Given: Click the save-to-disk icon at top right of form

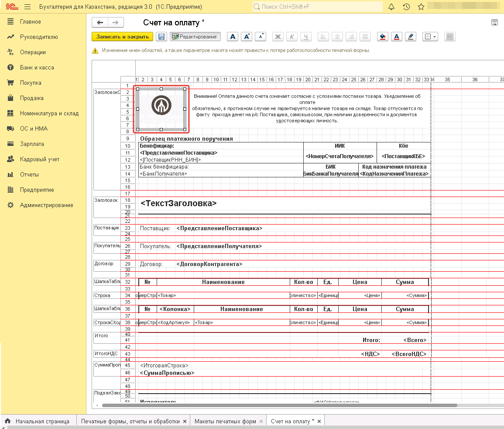Looking at the screenshot, I should [x=494, y=22].
